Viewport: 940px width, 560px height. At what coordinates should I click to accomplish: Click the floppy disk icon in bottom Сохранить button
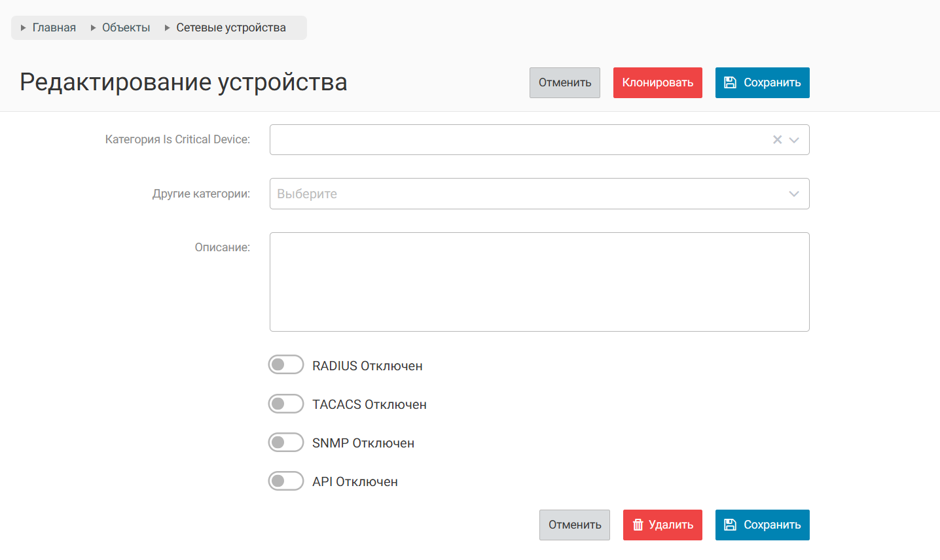(730, 525)
